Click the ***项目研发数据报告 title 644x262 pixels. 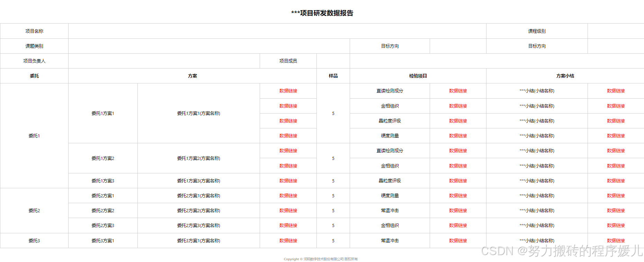(322, 13)
